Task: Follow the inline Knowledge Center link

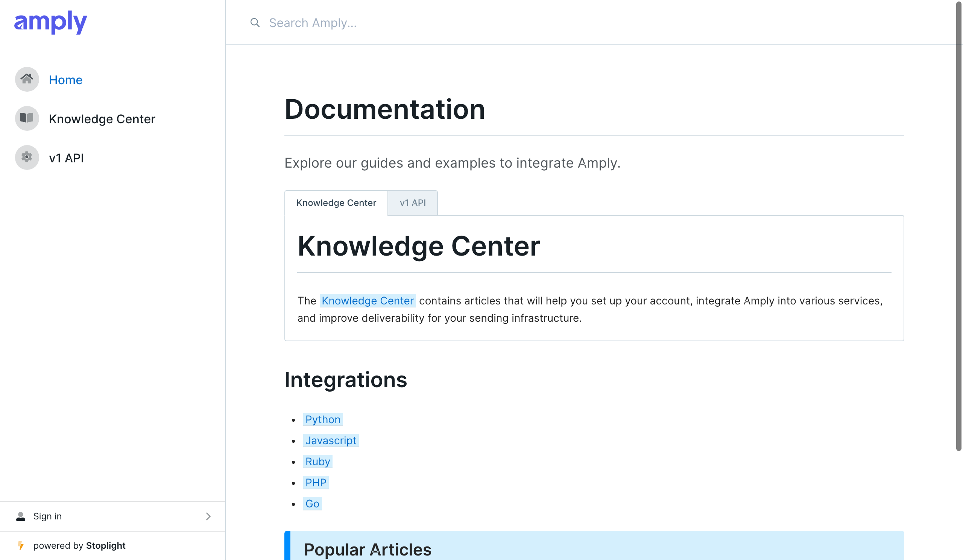Action: pyautogui.click(x=368, y=300)
